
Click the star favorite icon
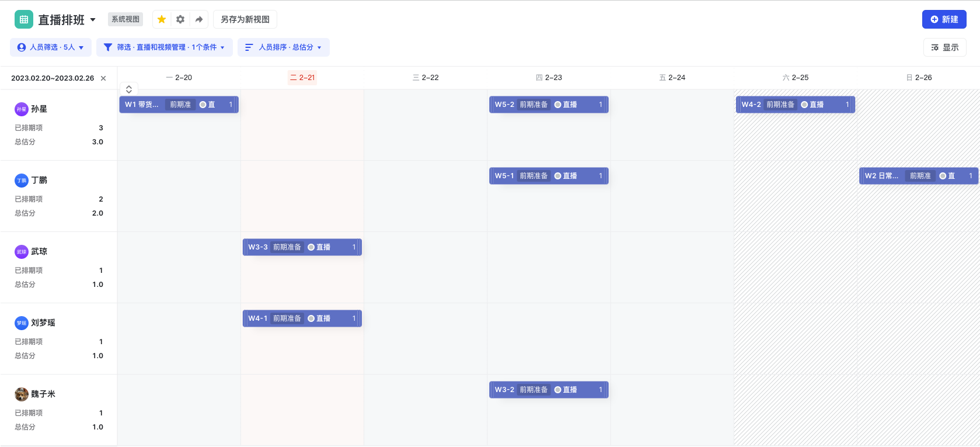[x=162, y=19]
